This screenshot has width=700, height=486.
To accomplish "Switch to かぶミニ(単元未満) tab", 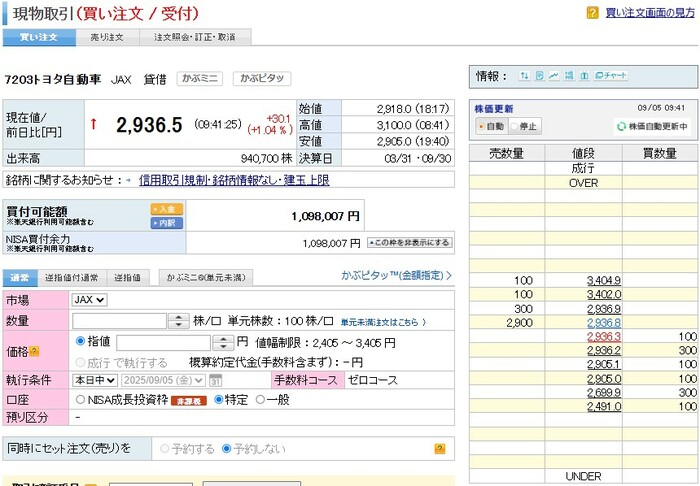I will (x=206, y=278).
